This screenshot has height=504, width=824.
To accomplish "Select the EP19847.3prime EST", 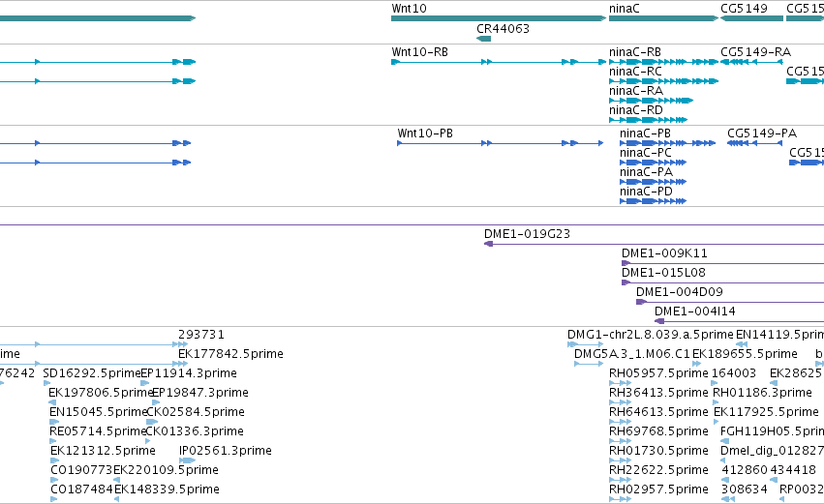I will [x=200, y=393].
